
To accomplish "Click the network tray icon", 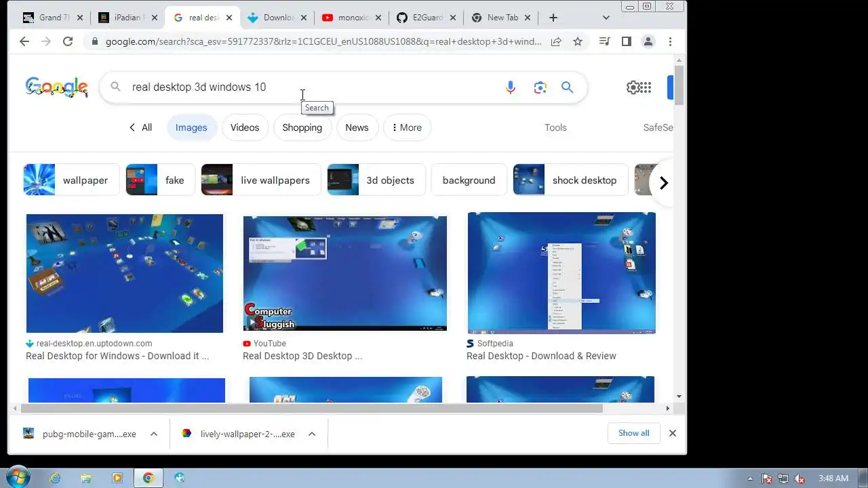I will (x=783, y=479).
